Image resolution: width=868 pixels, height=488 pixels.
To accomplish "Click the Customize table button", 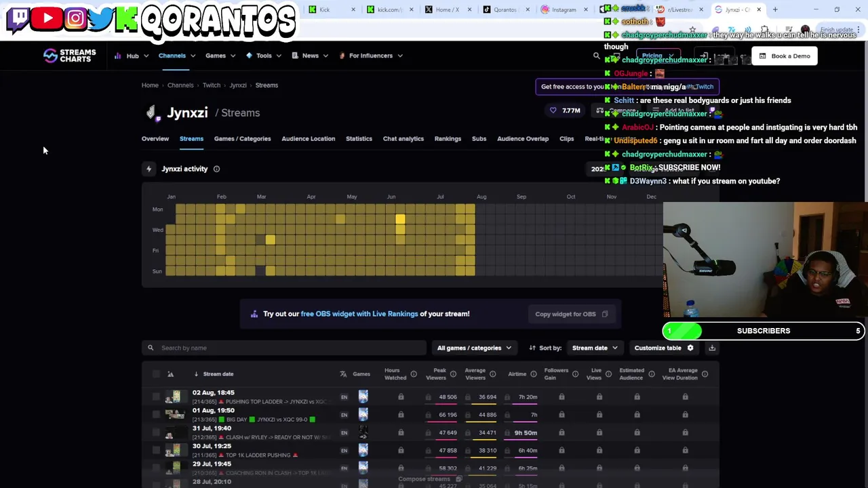I will click(664, 348).
